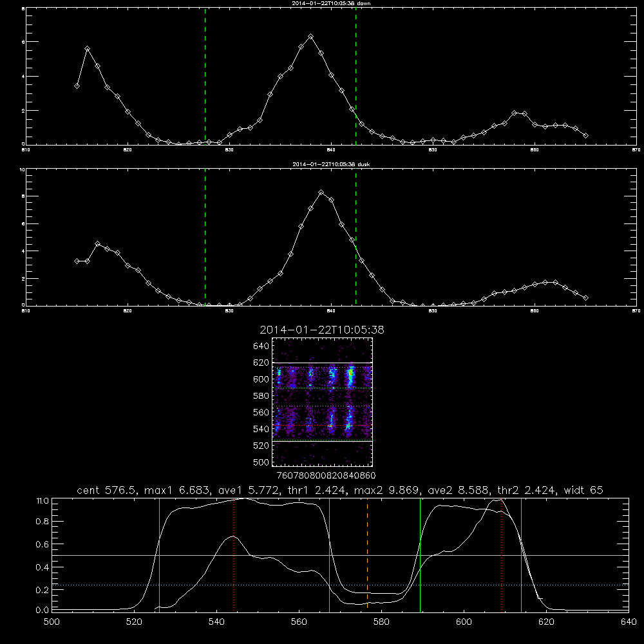Click the lower white horizontal line in spectrogram image
The image size is (644, 644).
click(x=322, y=441)
